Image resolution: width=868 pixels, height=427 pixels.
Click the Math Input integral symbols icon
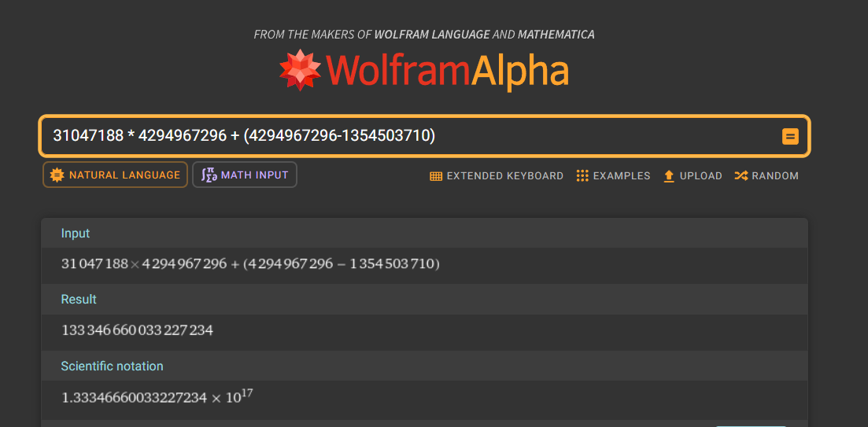coord(209,175)
